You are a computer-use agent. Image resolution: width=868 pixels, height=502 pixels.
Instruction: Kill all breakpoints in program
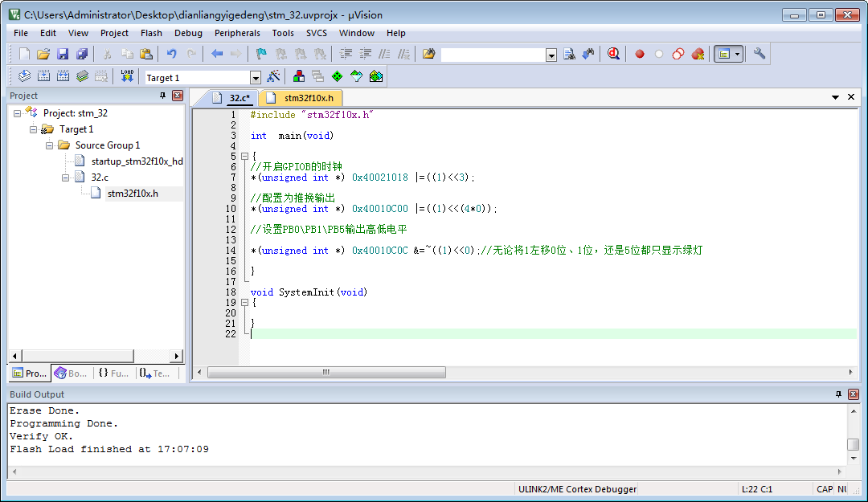696,53
